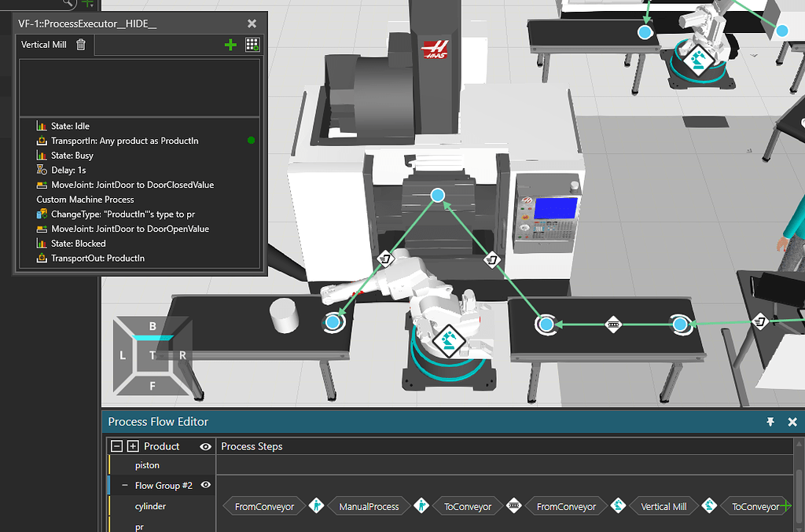Select the right process node on the right conveyor
The width and height of the screenshot is (805, 532).
click(x=680, y=325)
